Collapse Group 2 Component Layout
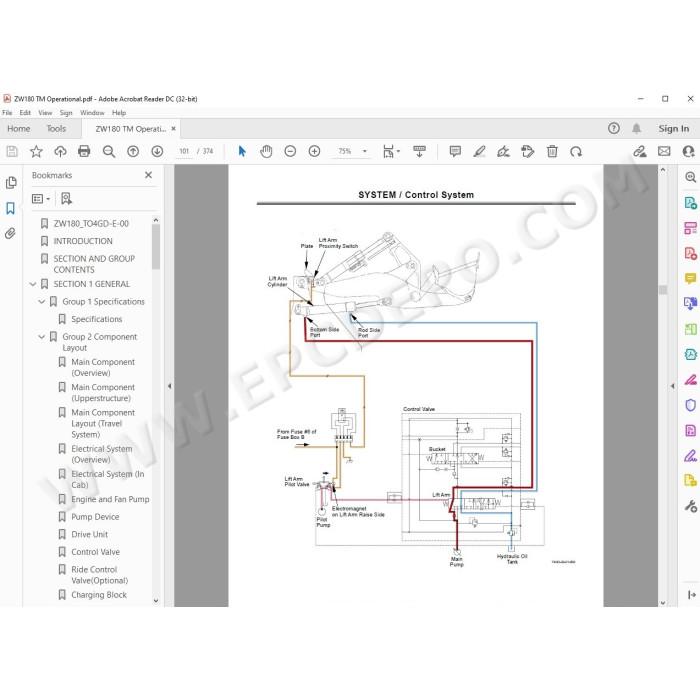Screen dimensions: 700x700 (42, 337)
